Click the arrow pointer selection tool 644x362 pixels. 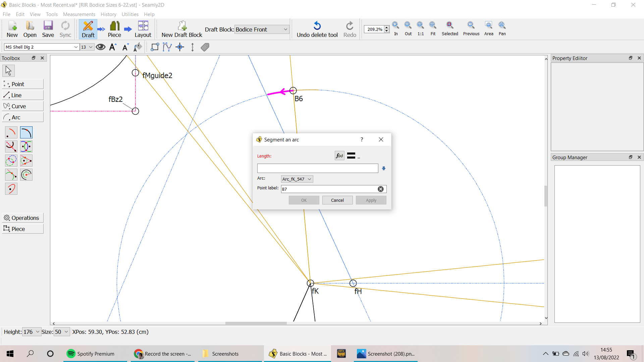[8, 71]
